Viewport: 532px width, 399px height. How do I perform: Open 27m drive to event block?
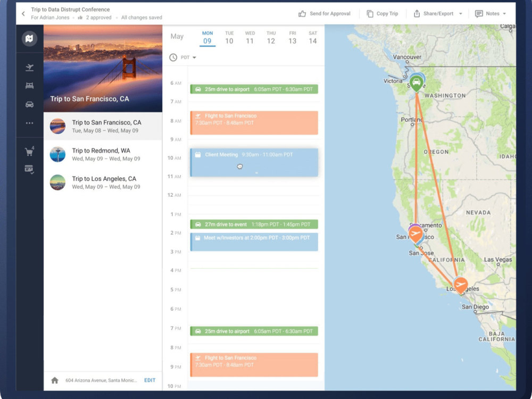254,225
